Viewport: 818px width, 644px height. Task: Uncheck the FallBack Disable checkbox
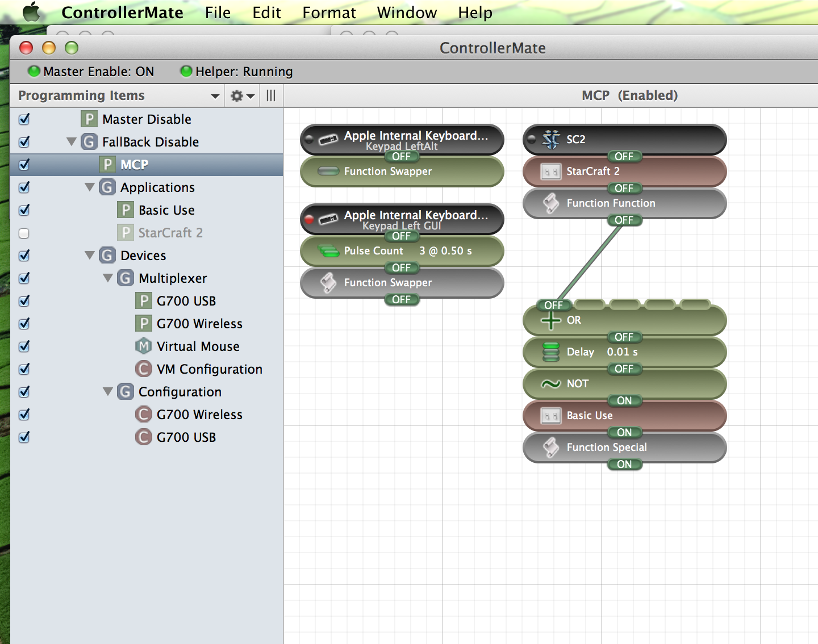tap(24, 142)
